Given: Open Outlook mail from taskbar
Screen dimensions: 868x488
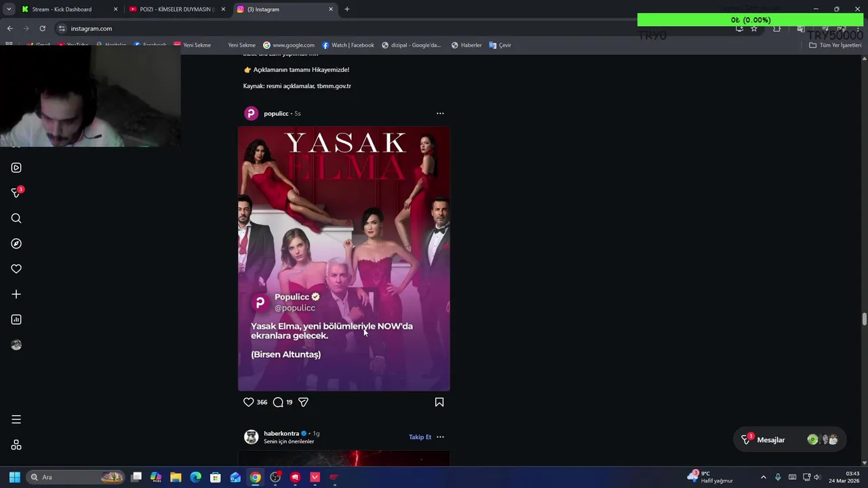Looking at the screenshot, I should tap(235, 477).
